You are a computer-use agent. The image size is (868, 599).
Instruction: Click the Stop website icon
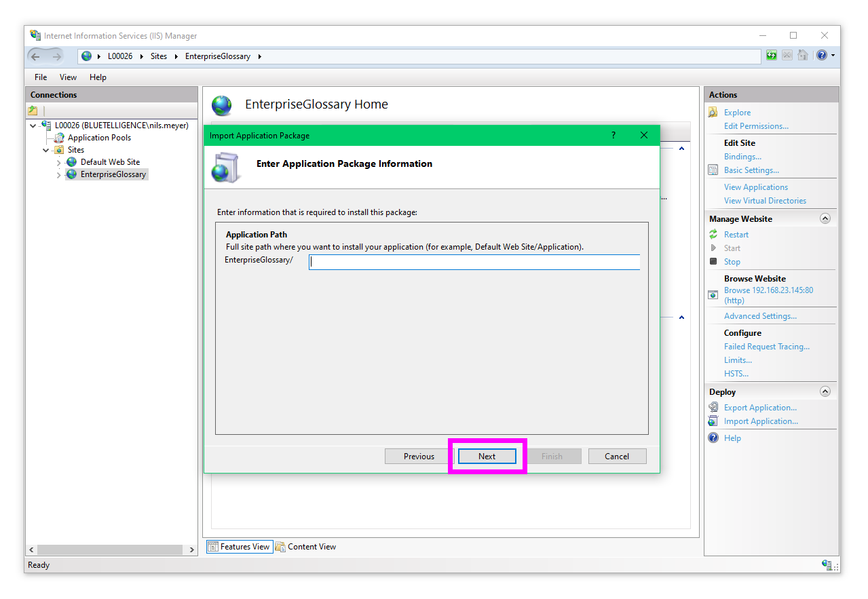[713, 262]
